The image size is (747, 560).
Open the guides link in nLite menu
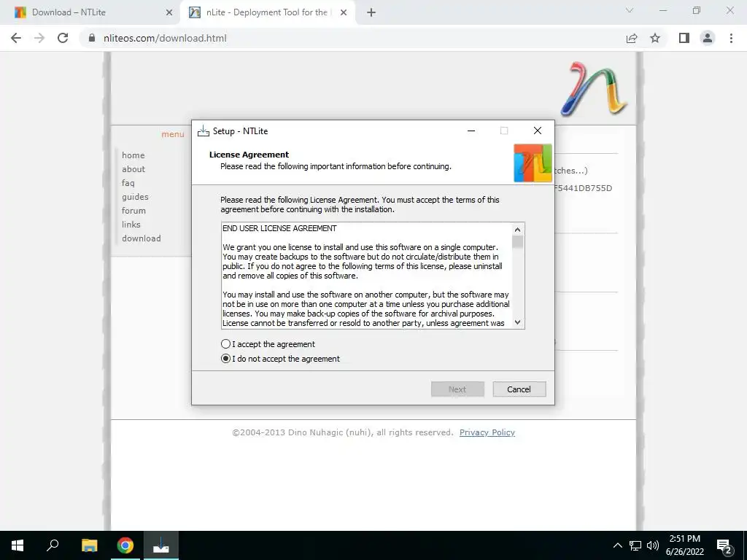[x=135, y=197]
